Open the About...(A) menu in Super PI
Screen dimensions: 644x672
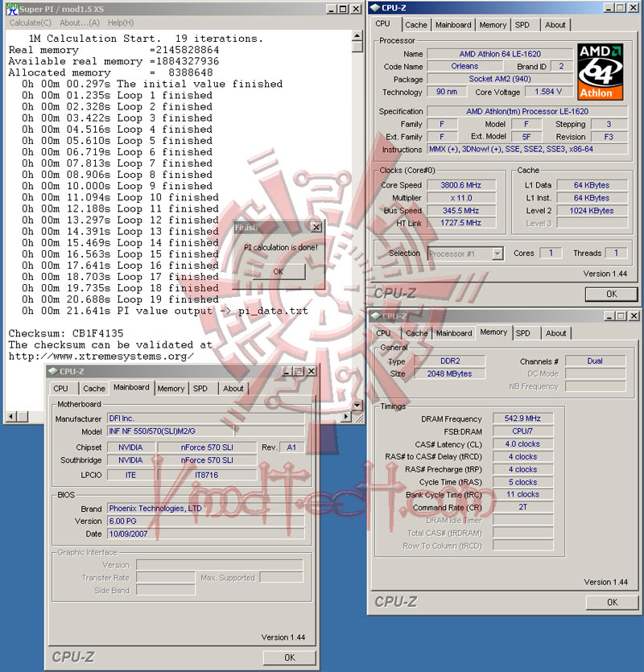click(80, 23)
